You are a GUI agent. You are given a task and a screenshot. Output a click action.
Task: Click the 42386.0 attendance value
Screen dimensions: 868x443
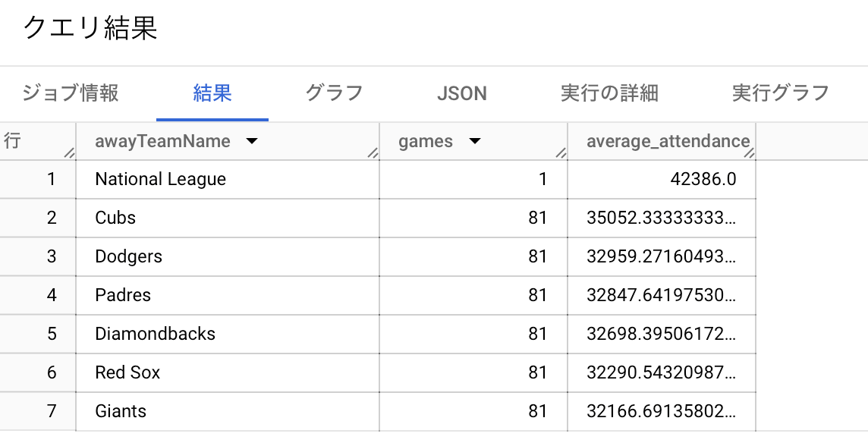tap(703, 180)
